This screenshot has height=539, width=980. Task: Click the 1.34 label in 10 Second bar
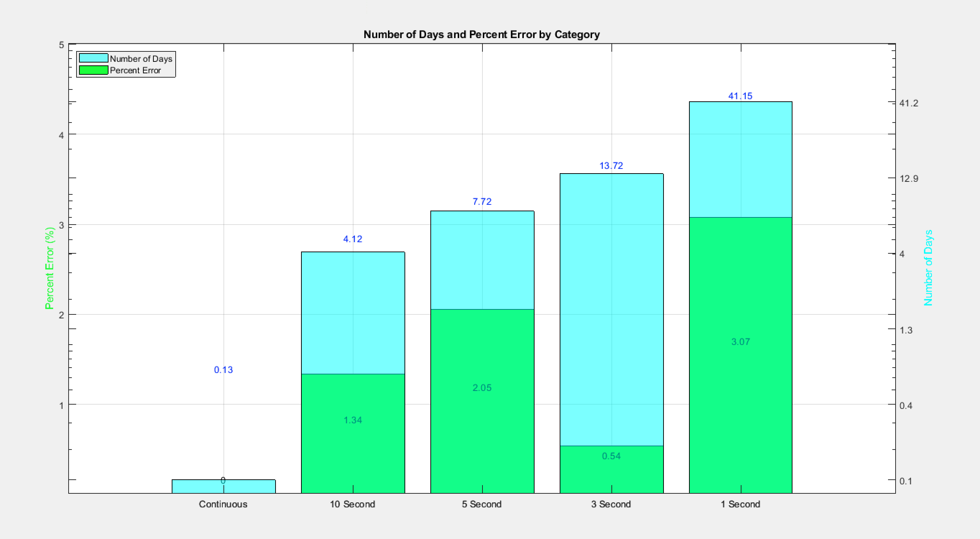click(x=352, y=420)
